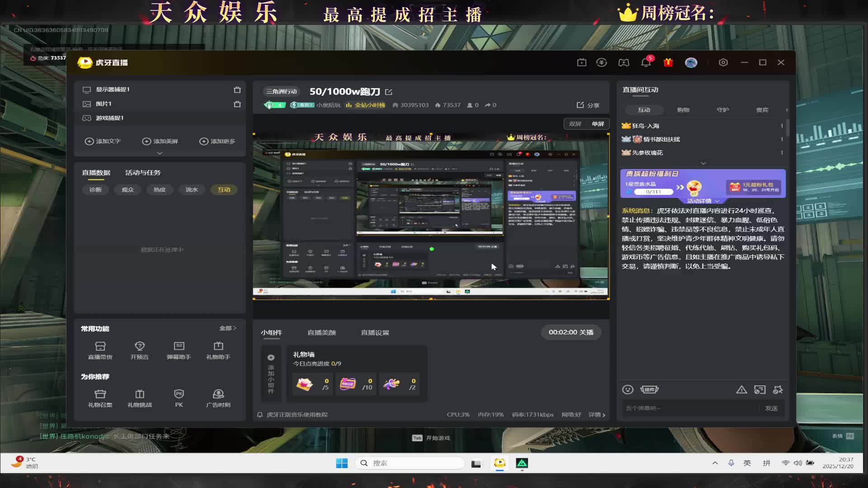The height and width of the screenshot is (488, 868).
Task: Expand the ranking list chevron
Action: coord(703,163)
